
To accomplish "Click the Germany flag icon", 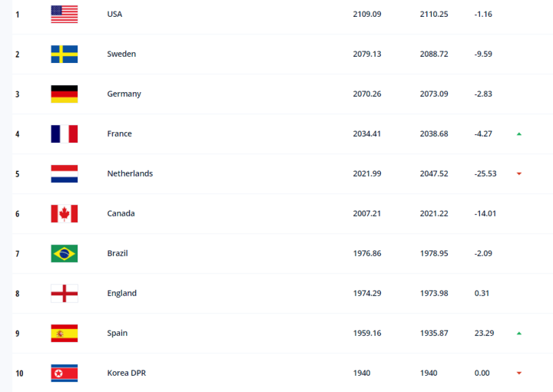I will click(64, 94).
